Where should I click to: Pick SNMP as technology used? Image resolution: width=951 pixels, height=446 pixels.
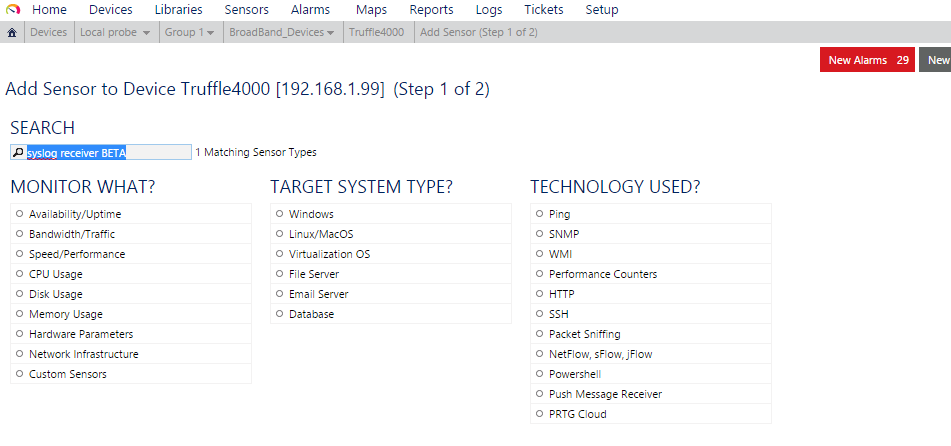651,234
